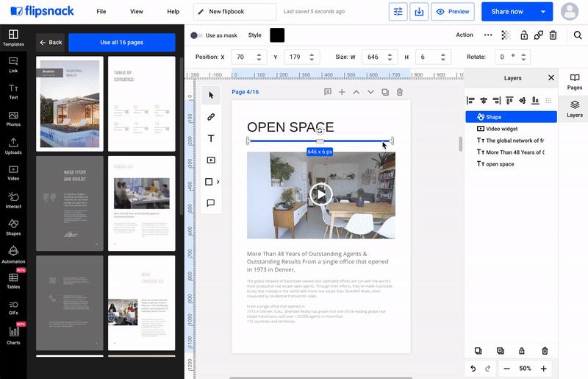Click the Action label in properties bar
The image size is (588, 379).
click(x=465, y=35)
